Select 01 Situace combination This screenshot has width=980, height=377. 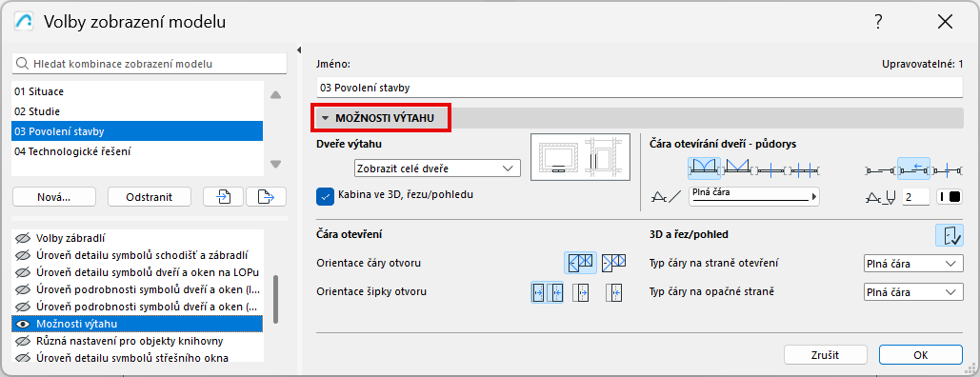[137, 91]
